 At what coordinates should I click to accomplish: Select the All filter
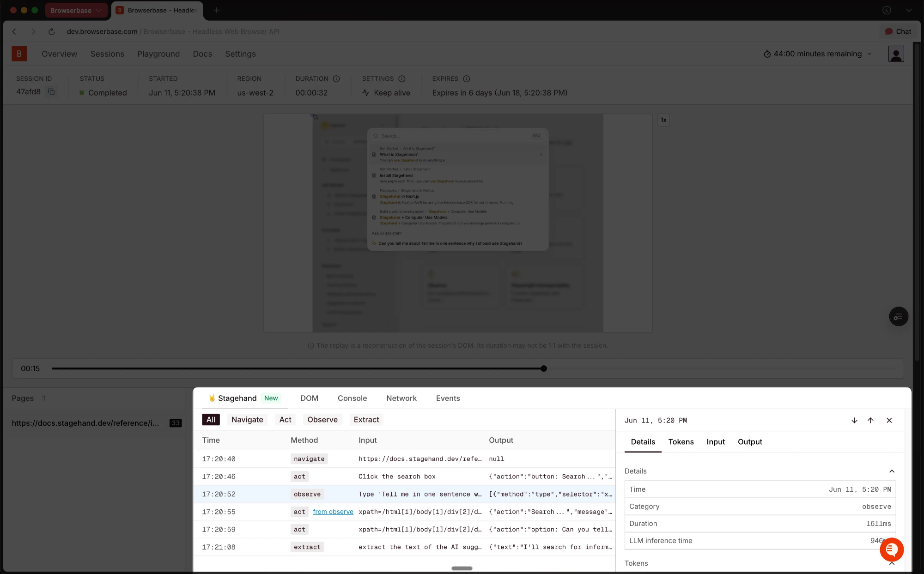pos(211,419)
